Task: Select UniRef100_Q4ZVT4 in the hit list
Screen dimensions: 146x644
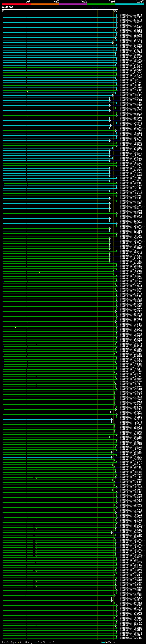Action: point(131,50)
